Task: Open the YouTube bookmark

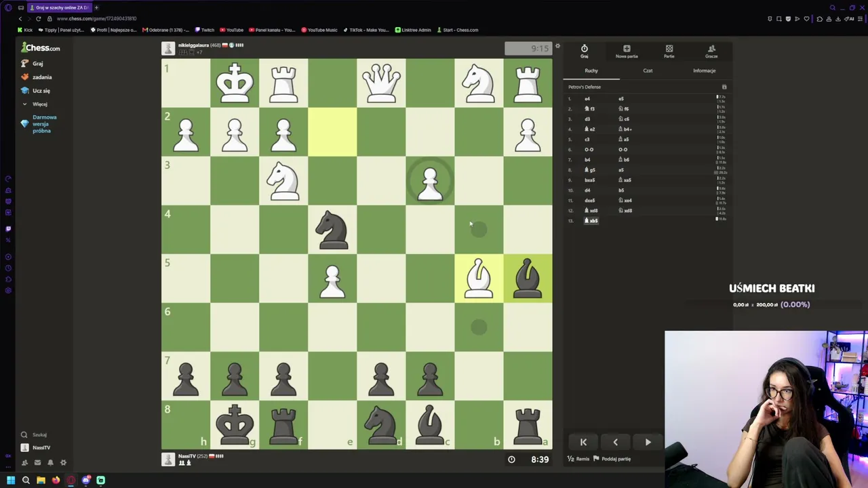Action: [231, 30]
